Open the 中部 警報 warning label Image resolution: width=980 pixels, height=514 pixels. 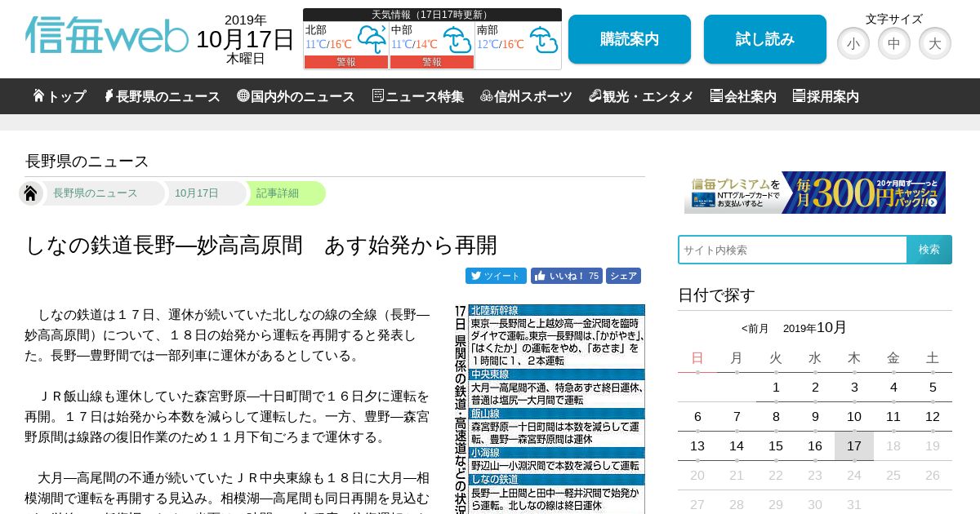(x=432, y=62)
